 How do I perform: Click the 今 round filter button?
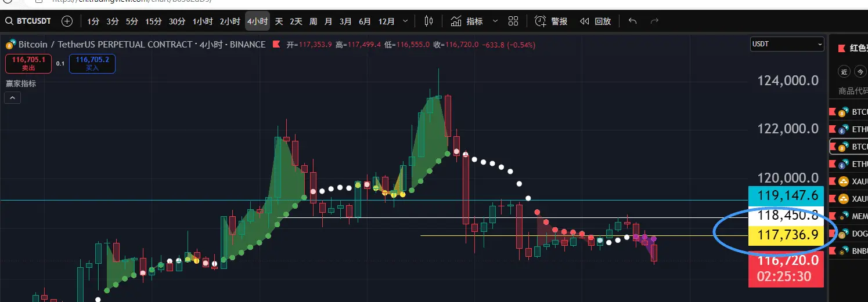[x=861, y=72]
